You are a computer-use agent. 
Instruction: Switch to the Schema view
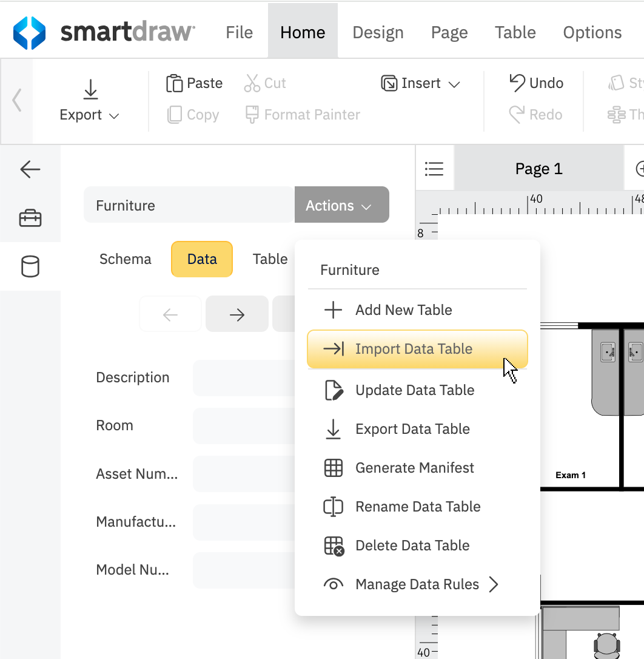[x=125, y=259]
